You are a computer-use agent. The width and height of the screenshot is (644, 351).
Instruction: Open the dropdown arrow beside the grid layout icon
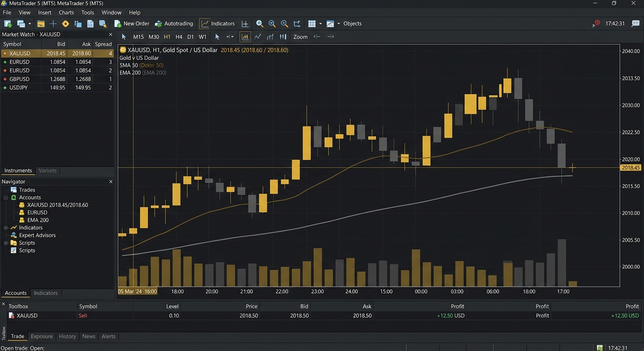pos(320,24)
